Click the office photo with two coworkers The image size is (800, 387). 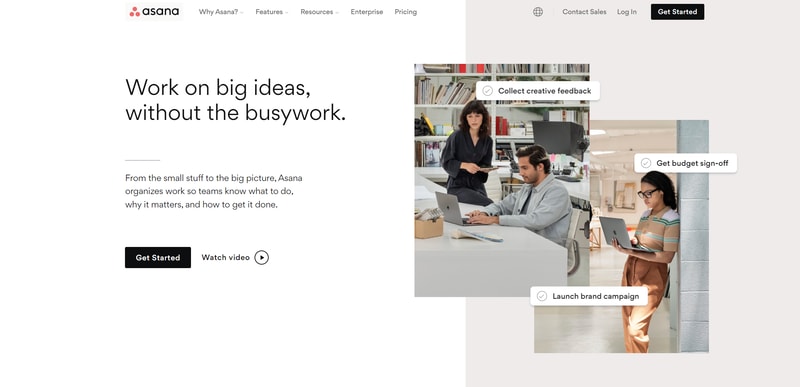[x=502, y=180]
